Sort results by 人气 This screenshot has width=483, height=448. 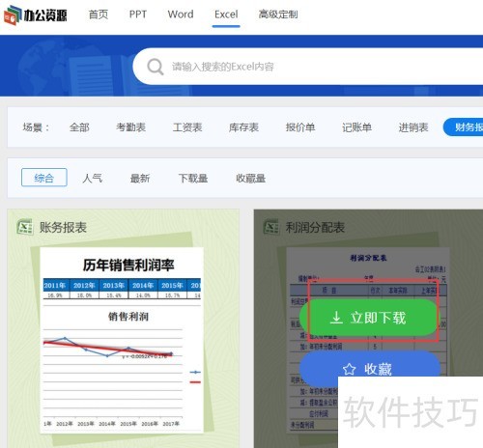tap(92, 178)
